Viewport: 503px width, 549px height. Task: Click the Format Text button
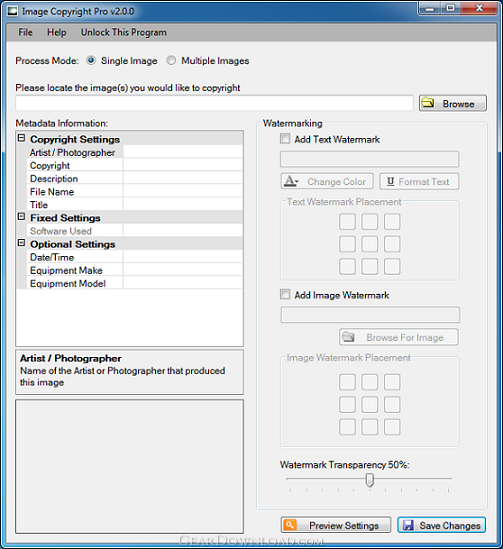click(419, 181)
